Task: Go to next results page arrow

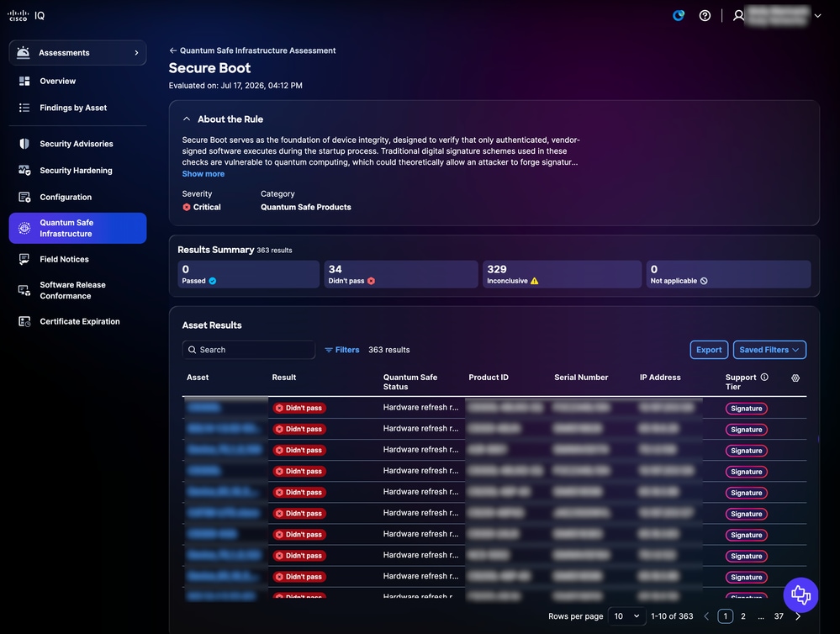Action: 798,616
